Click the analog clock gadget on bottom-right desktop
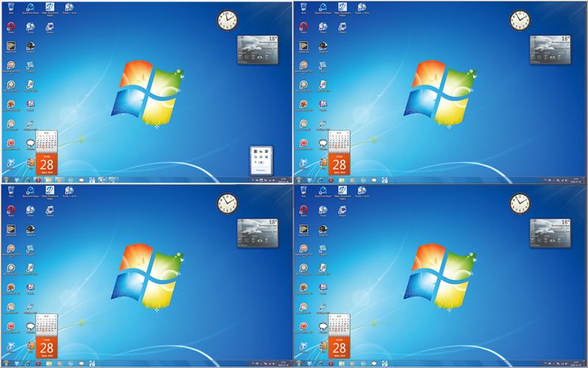 click(x=520, y=204)
